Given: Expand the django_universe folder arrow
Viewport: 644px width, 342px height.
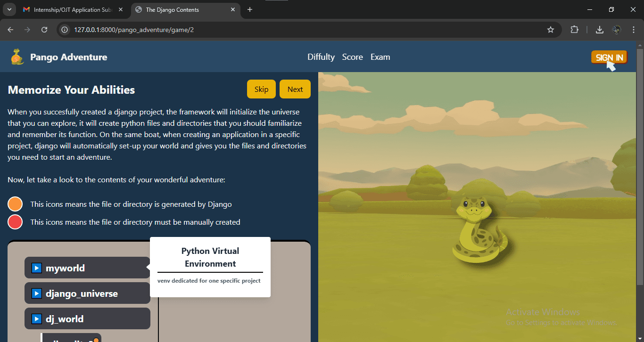Looking at the screenshot, I should click(36, 293).
